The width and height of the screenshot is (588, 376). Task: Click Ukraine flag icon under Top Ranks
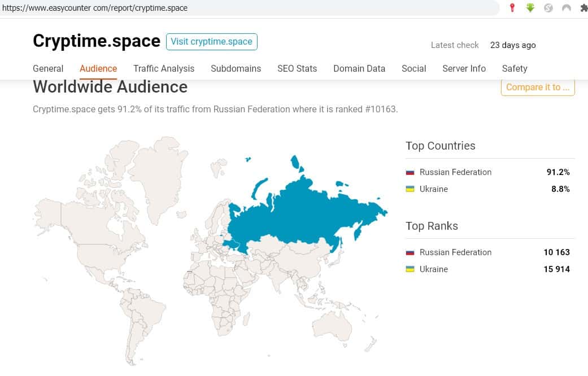410,269
